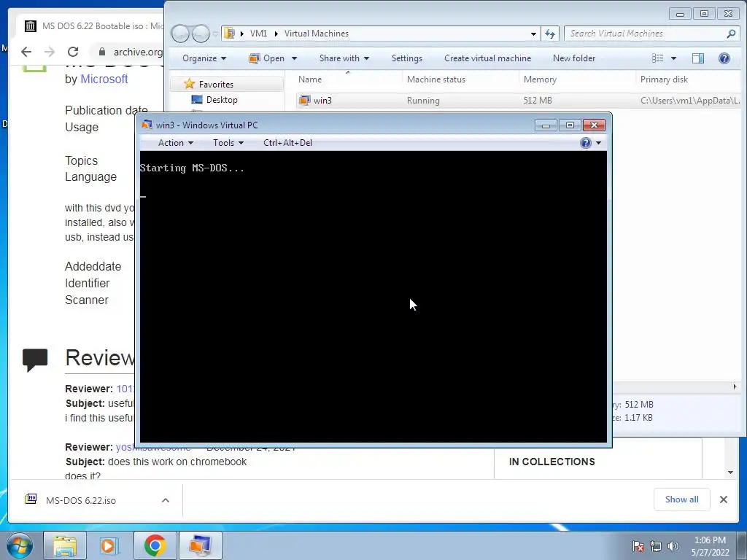
Task: Click Show all downloads button
Action: [x=682, y=499]
